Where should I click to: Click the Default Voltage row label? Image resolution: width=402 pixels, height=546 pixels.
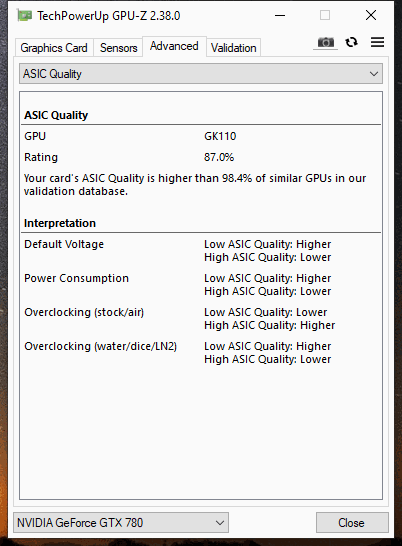coord(64,244)
